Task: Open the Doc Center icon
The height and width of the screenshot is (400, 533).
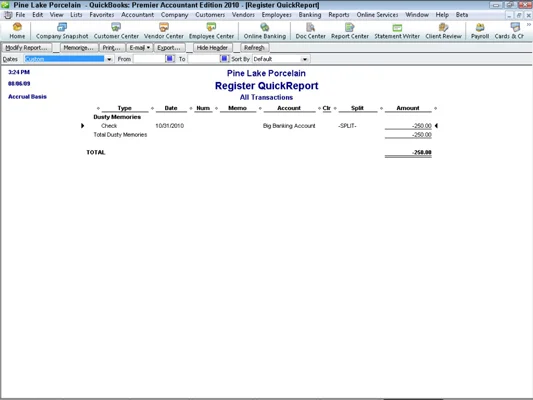Action: (310, 31)
